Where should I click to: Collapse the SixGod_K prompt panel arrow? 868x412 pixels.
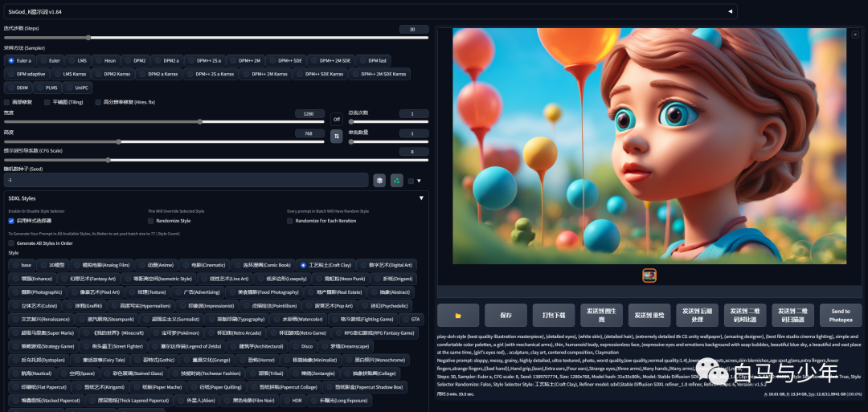pos(730,12)
